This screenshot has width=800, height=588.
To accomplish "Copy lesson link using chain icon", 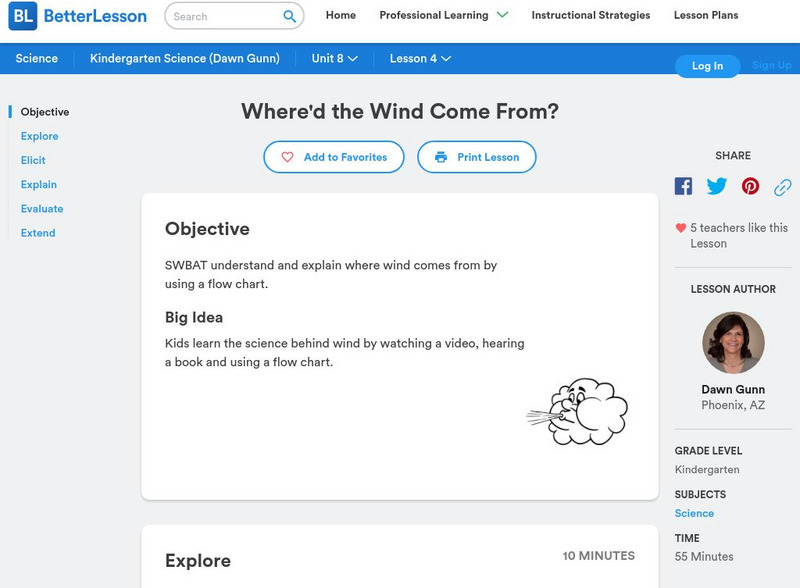I will tap(783, 187).
